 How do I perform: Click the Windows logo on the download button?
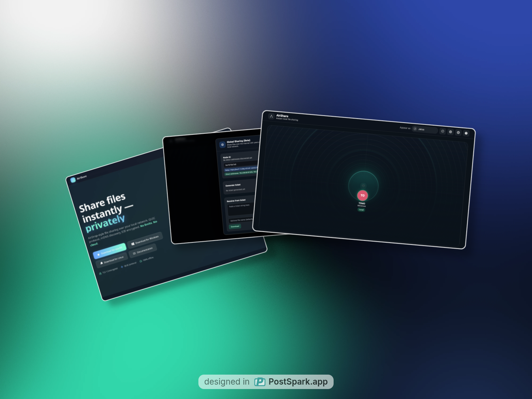(133, 244)
